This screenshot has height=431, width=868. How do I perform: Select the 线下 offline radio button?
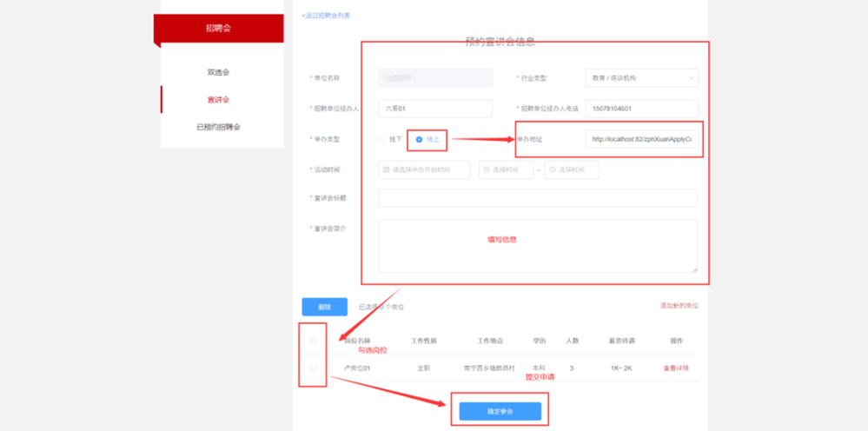381,139
